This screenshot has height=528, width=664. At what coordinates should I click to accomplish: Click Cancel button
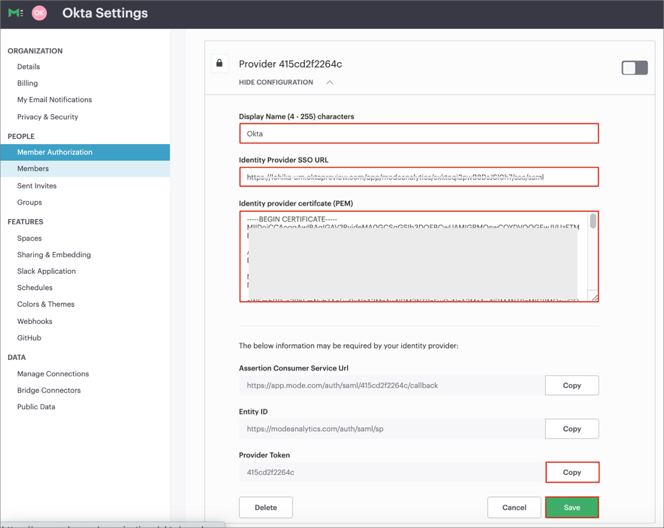click(x=514, y=507)
